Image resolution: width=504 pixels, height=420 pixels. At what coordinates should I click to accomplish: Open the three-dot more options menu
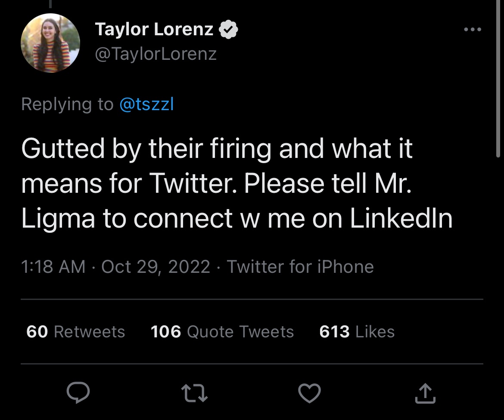coord(473,30)
